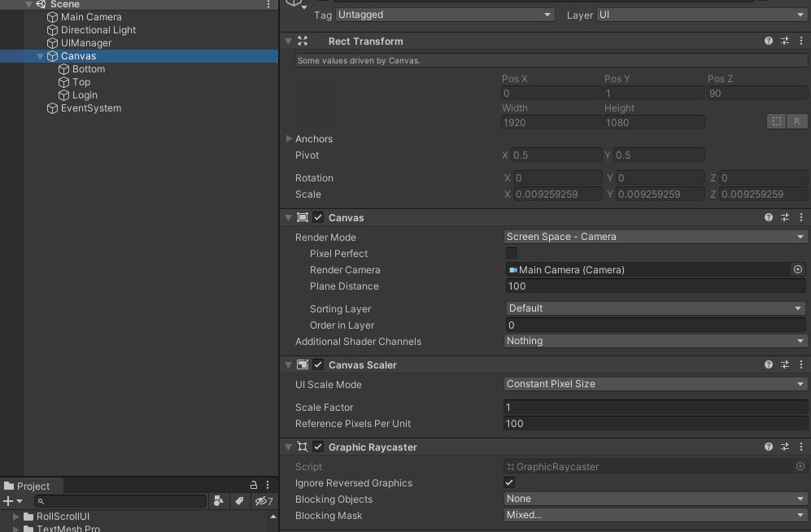Open Graphic Raycaster help icon
The image size is (811, 532).
click(x=769, y=447)
